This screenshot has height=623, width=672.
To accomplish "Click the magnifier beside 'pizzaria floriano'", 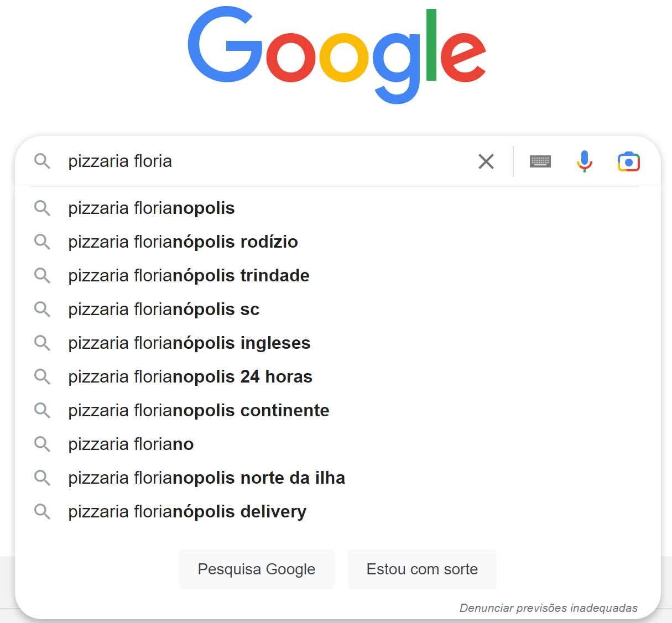I will point(43,444).
